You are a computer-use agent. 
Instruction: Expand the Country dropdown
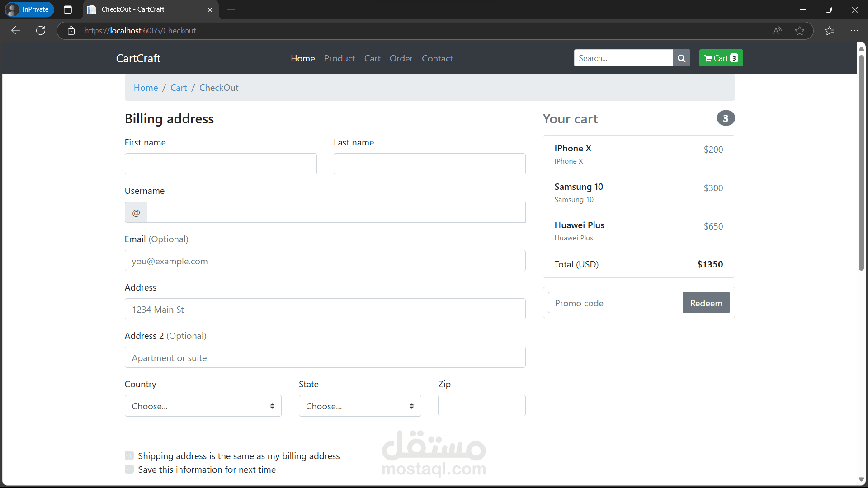pos(203,406)
